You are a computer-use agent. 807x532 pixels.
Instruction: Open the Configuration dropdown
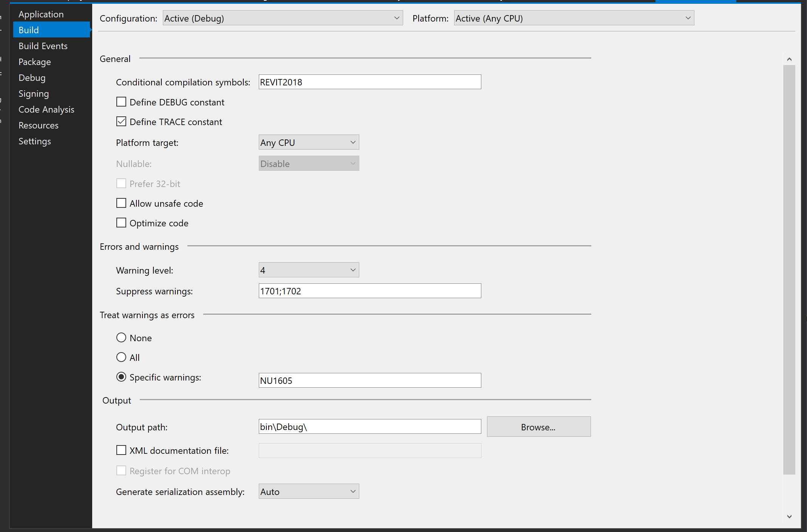[283, 18]
